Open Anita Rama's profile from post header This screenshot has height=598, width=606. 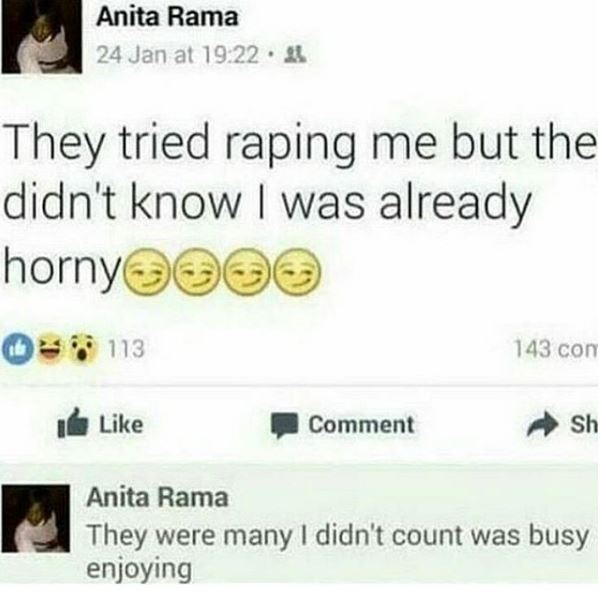point(167,17)
